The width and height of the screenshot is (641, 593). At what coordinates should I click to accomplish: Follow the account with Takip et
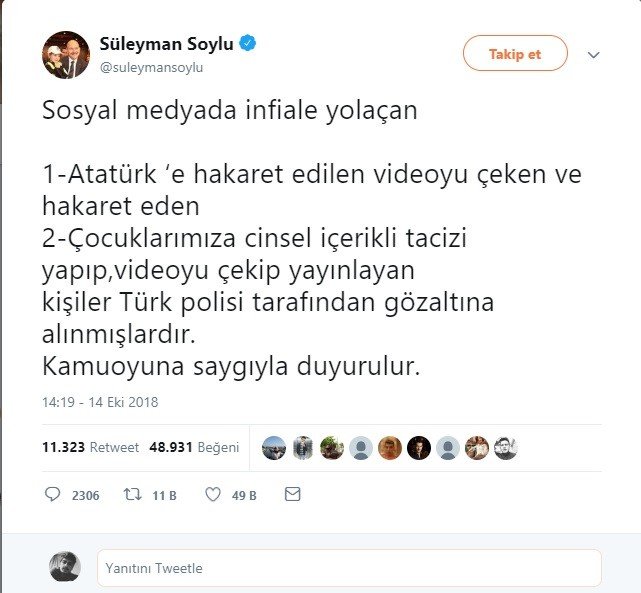pyautogui.click(x=515, y=54)
